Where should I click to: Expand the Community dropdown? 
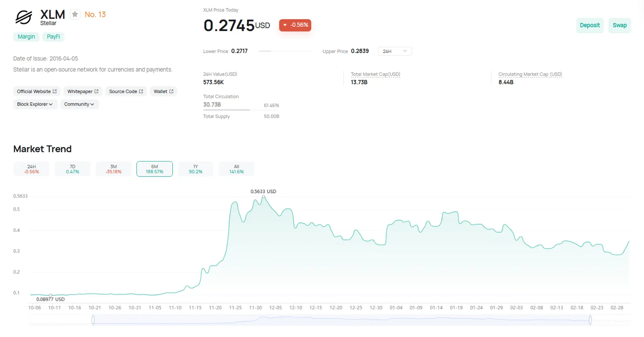[x=79, y=104]
